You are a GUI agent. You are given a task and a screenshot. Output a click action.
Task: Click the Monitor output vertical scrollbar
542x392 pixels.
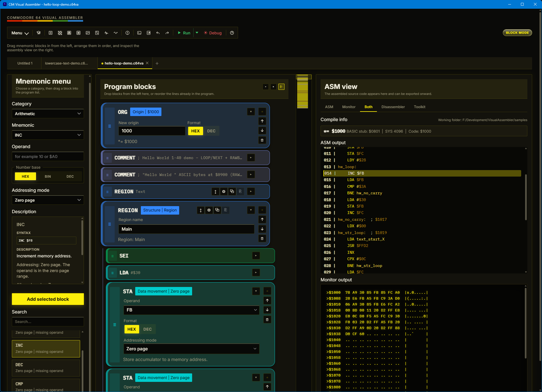coord(526,323)
